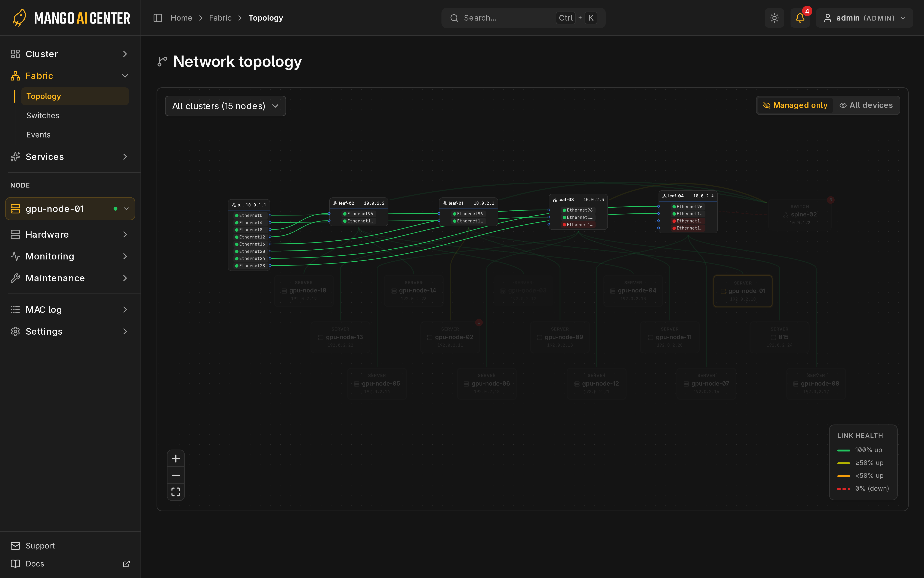Viewport: 924px width, 578px height.
Task: Click Ethernet0 port on spine switch
Action: [250, 216]
